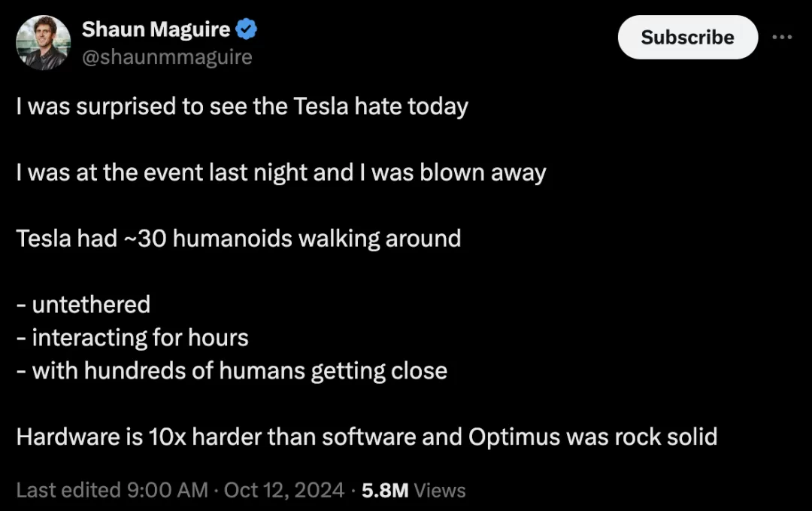Click the 'hundreds of humans getting close' bullet

point(232,371)
